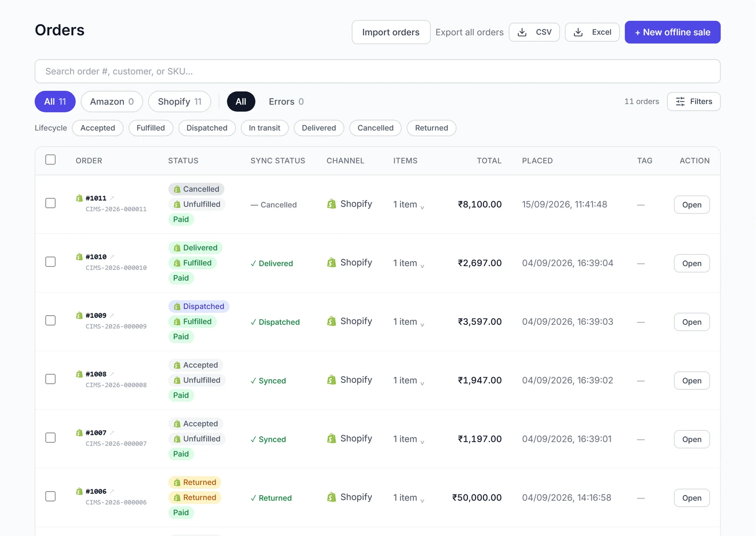The height and width of the screenshot is (536, 756).
Task: Focus the order search field
Action: point(378,71)
